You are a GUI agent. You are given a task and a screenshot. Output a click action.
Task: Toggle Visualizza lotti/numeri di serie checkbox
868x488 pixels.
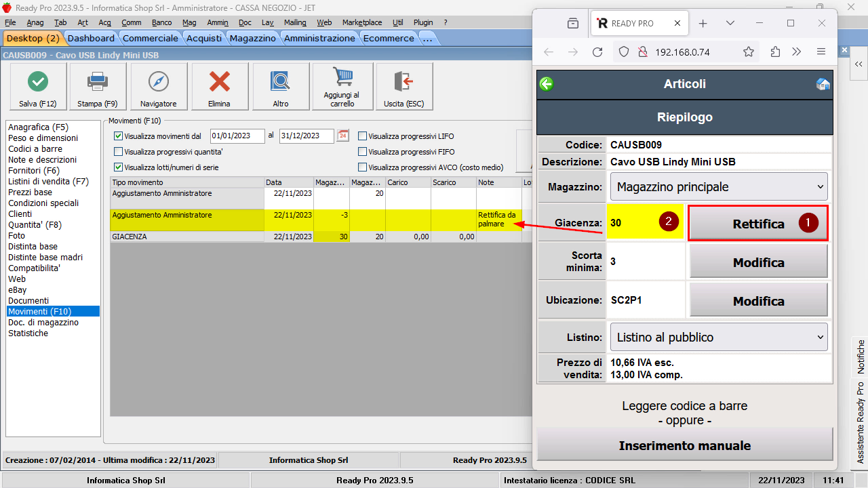[119, 167]
